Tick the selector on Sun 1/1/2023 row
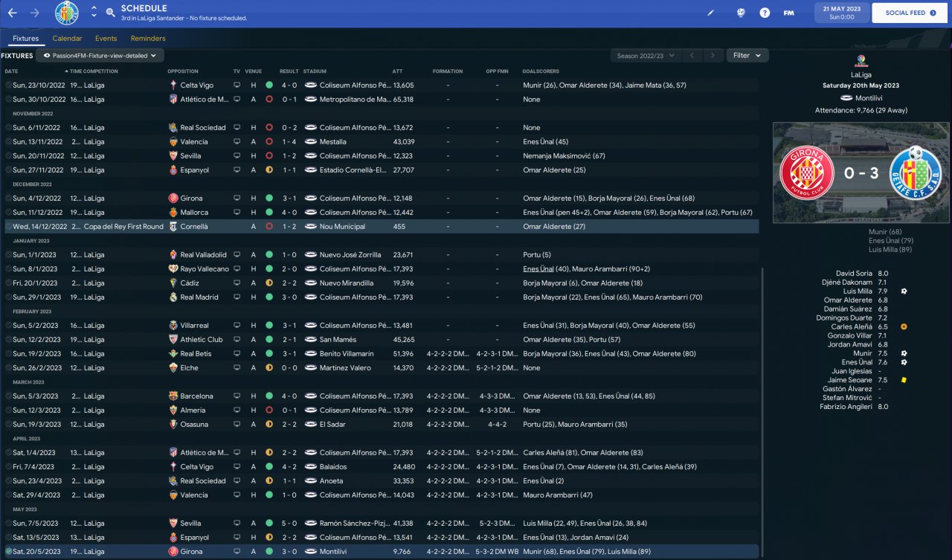952x560 pixels. pos(8,255)
